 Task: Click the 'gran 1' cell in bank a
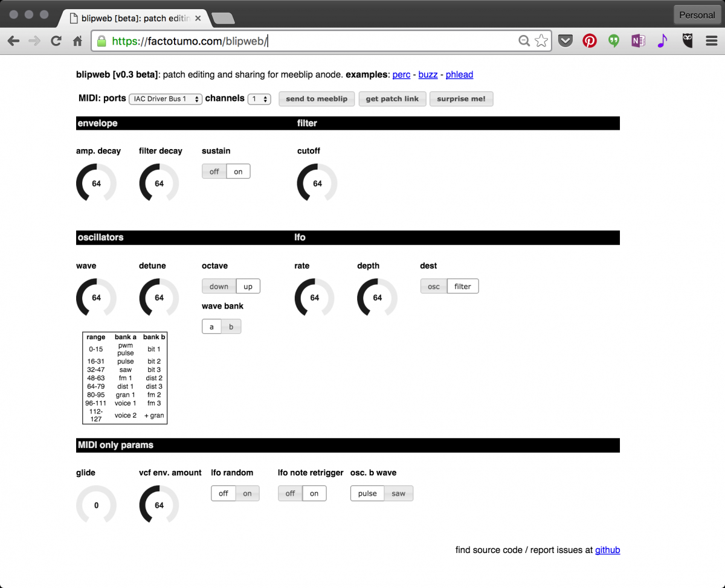click(x=126, y=395)
